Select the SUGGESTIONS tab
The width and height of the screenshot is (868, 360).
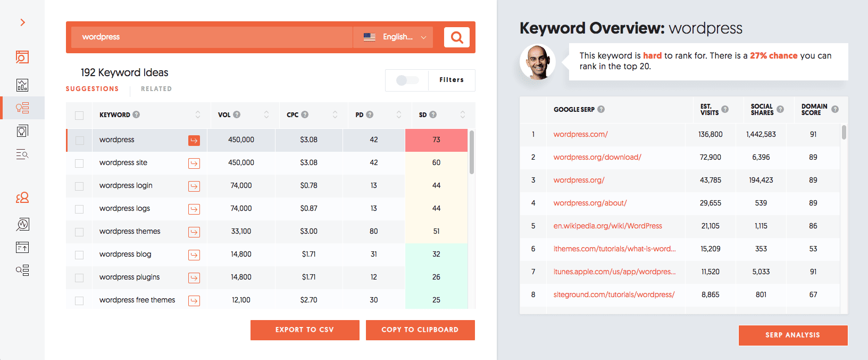92,89
